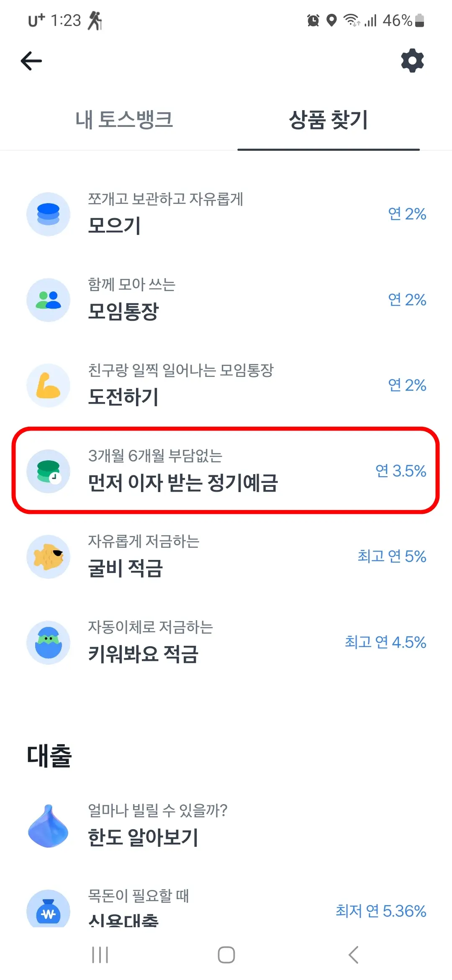
Task: Click the back arrow at top left
Action: (30, 60)
